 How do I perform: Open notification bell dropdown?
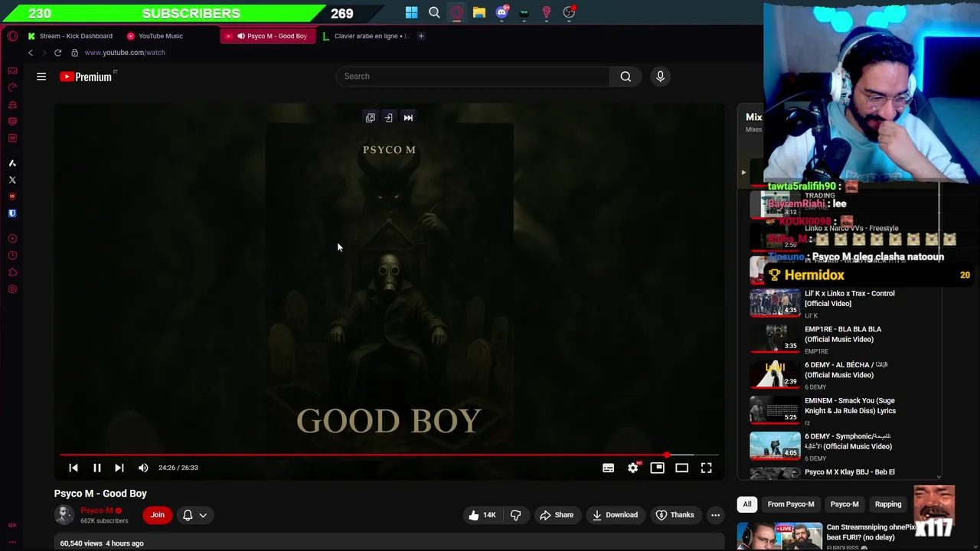pos(194,515)
